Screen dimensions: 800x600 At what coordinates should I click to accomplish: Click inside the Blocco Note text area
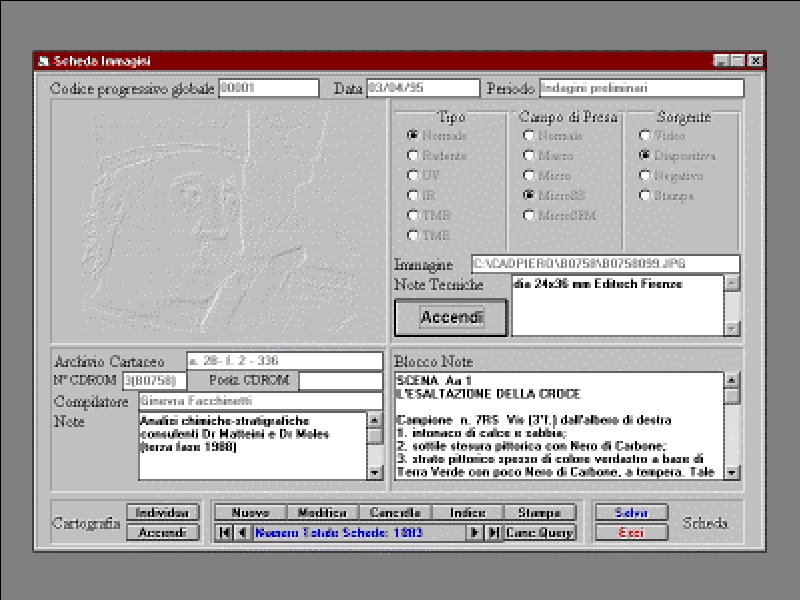(559, 426)
